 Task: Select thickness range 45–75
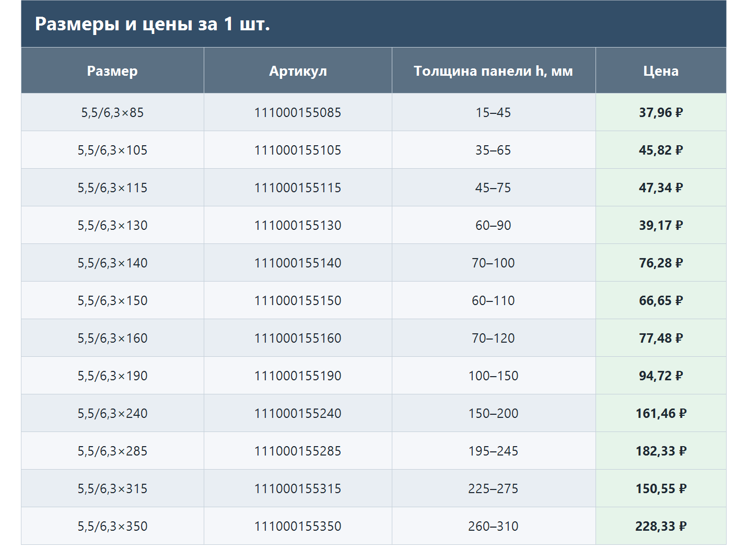(493, 188)
